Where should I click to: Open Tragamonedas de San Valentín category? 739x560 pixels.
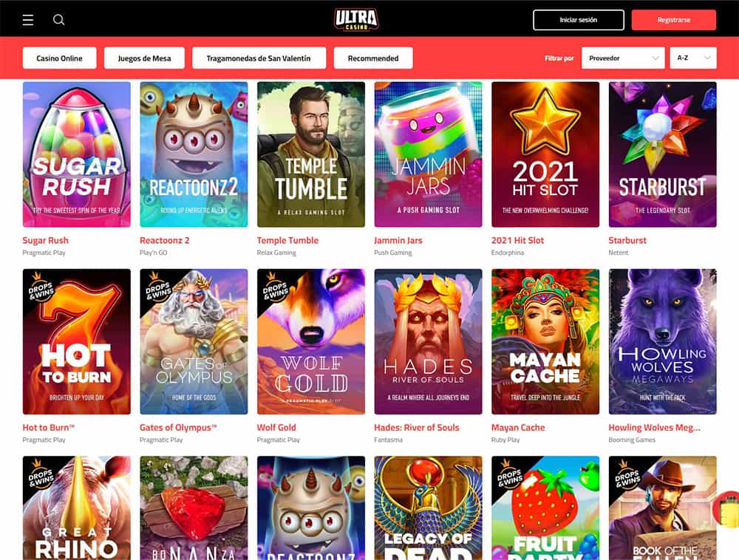pyautogui.click(x=259, y=58)
